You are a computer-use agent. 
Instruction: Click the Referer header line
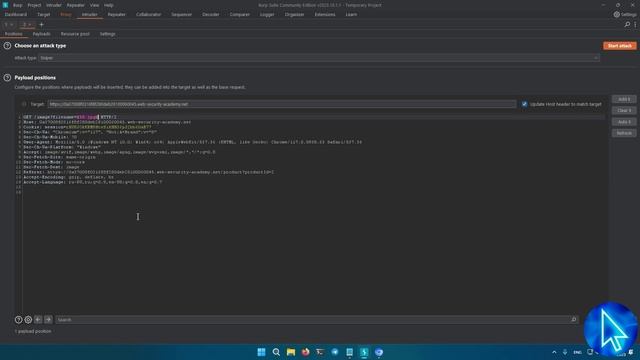(149, 172)
